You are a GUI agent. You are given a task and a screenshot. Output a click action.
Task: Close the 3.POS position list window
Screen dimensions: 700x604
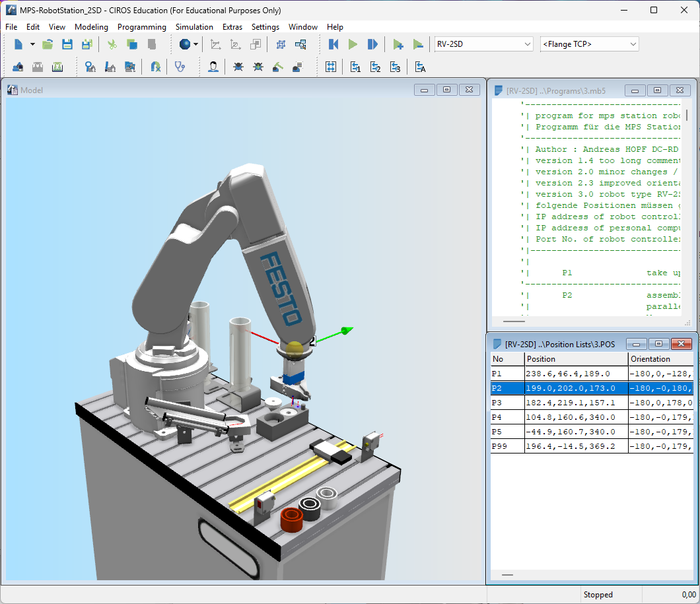click(682, 343)
